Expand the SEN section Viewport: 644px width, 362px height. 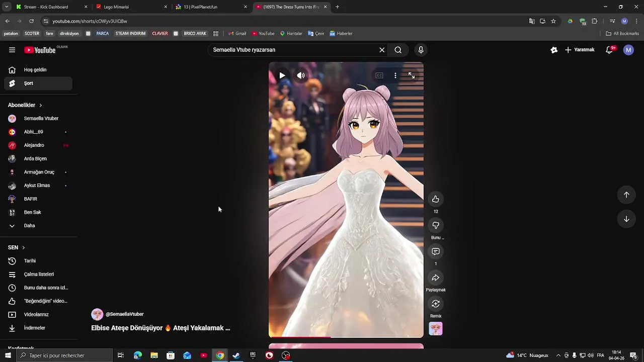pyautogui.click(x=16, y=247)
